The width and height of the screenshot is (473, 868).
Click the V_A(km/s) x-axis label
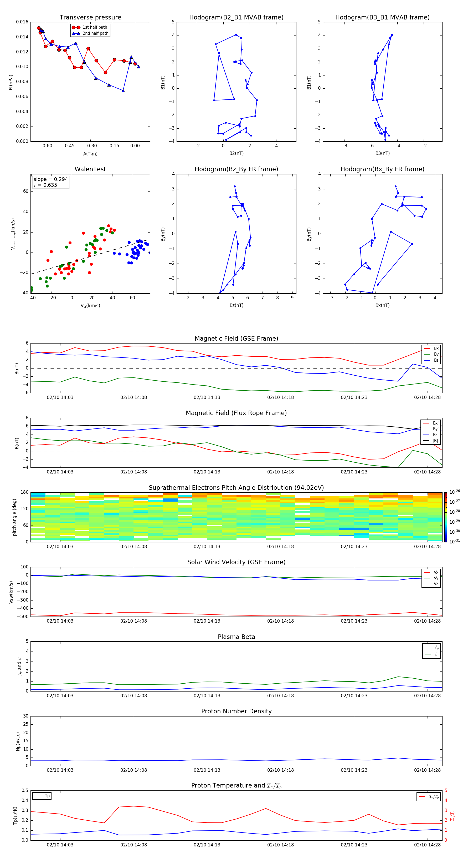[x=90, y=306]
